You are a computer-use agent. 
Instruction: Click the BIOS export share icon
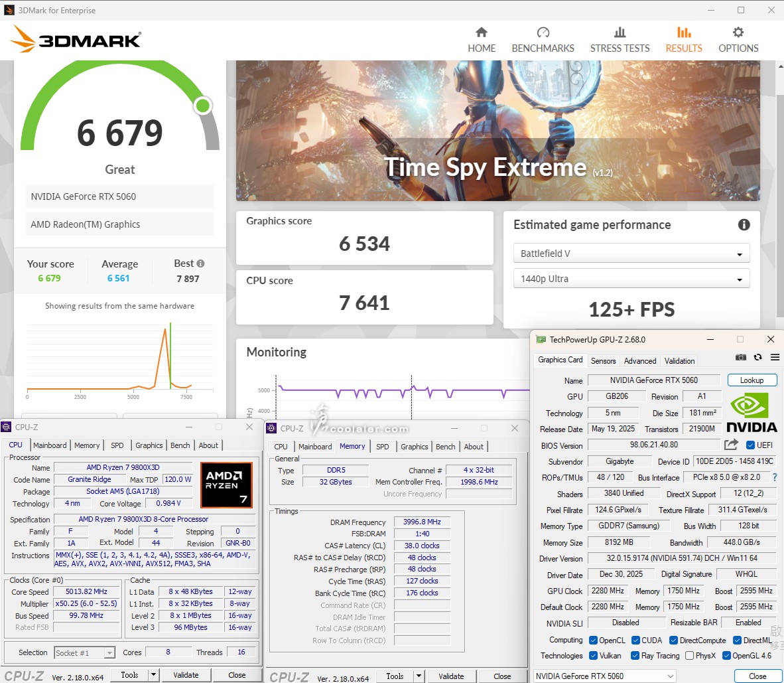tap(731, 445)
